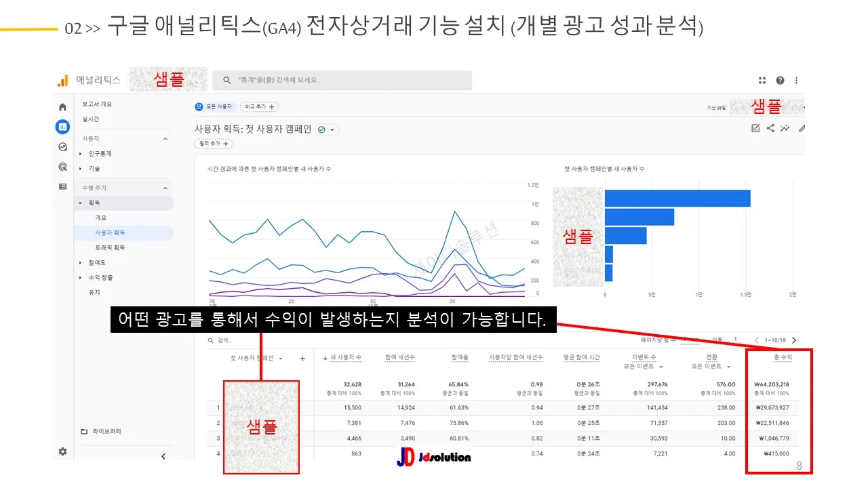
Task: Open the Explore icon in left rail
Action: (62, 146)
